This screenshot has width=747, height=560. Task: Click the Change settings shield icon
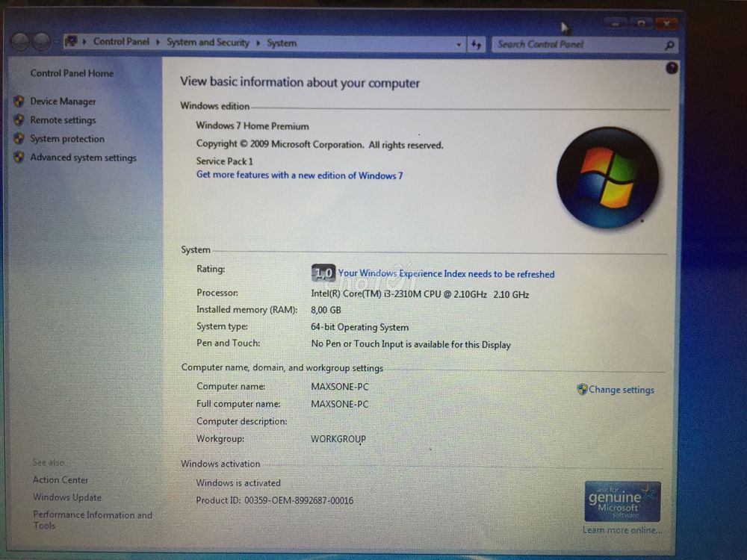click(582, 389)
